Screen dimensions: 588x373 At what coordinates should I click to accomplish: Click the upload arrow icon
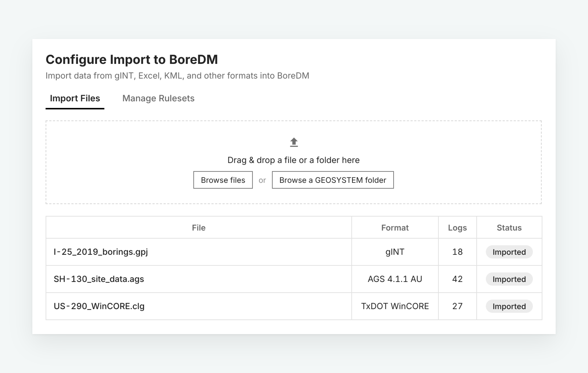294,142
